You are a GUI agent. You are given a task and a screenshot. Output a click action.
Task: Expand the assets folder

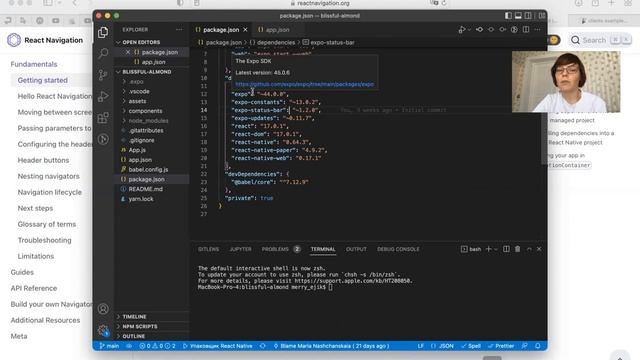(137, 101)
